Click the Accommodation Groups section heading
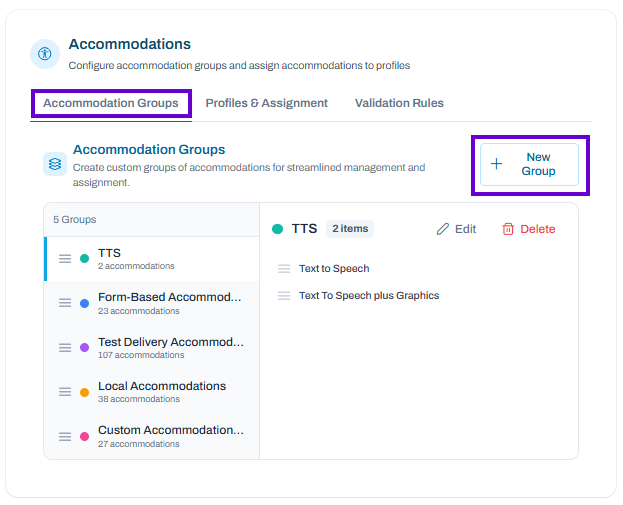The width and height of the screenshot is (623, 505). point(149,149)
